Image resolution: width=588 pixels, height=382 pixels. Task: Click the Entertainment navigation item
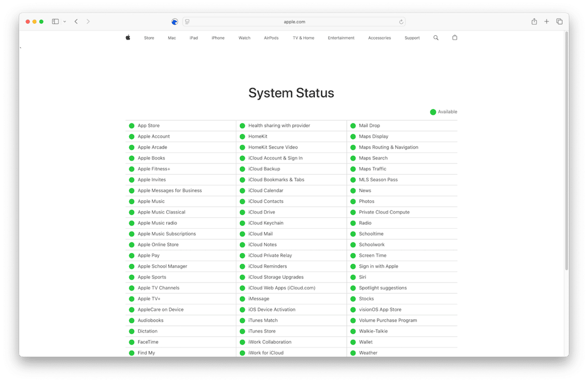tap(341, 38)
